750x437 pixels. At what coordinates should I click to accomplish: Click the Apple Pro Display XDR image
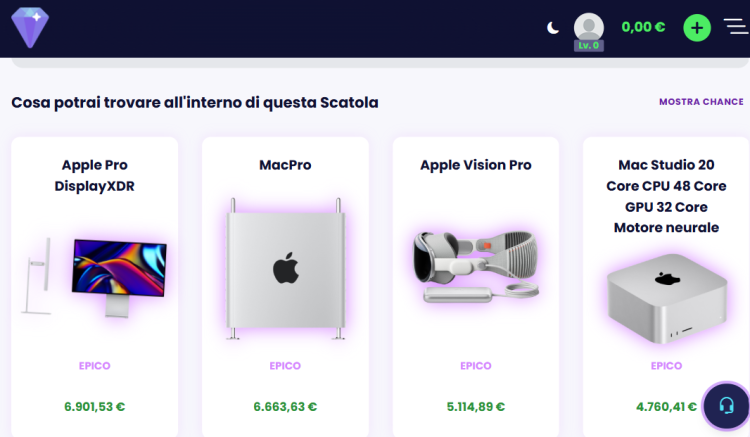tap(95, 277)
